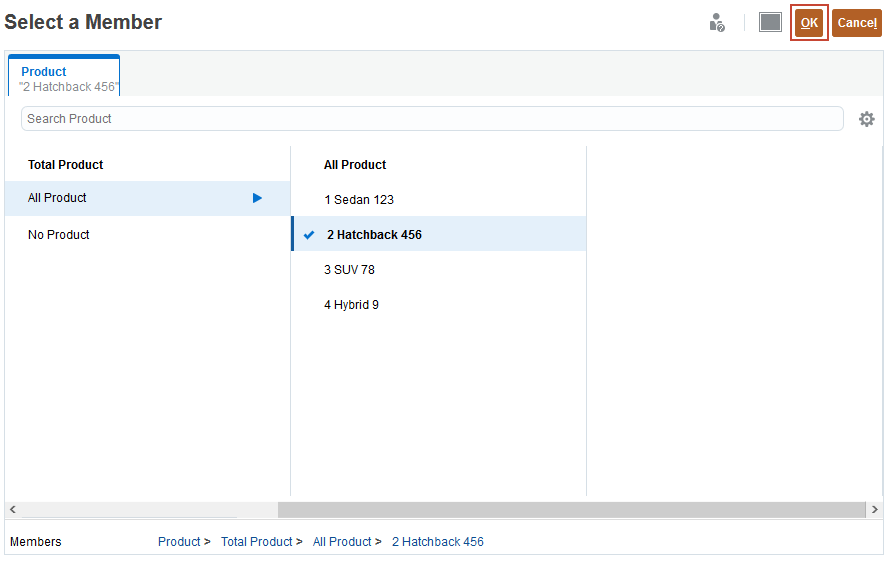
Task: Select the 4 Hybrid 9 member
Action: pyautogui.click(x=351, y=305)
